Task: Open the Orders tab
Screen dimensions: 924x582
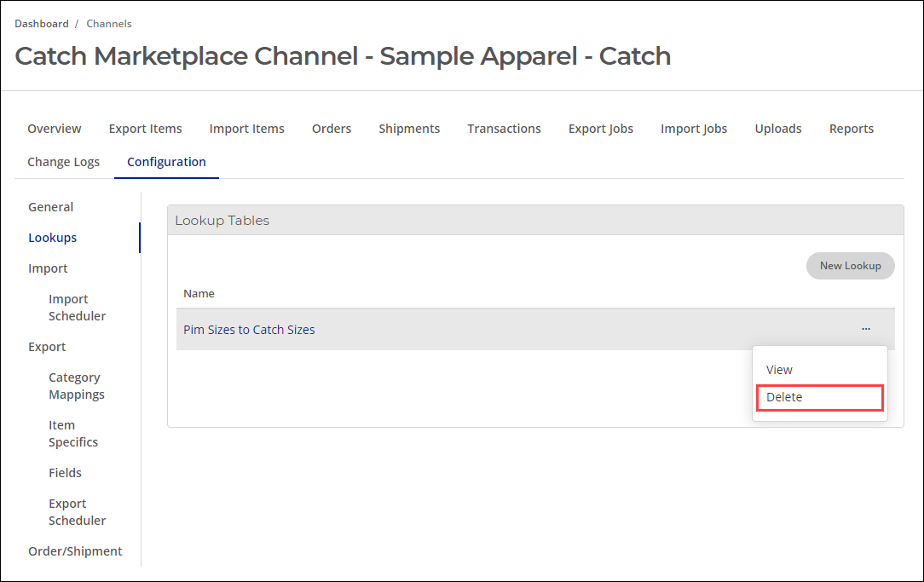Action: 332,129
